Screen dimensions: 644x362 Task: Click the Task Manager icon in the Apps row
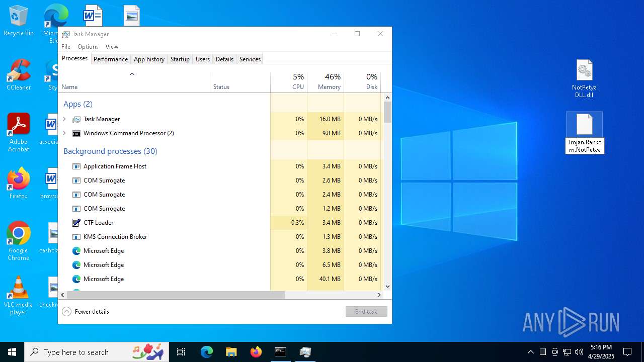coord(76,119)
